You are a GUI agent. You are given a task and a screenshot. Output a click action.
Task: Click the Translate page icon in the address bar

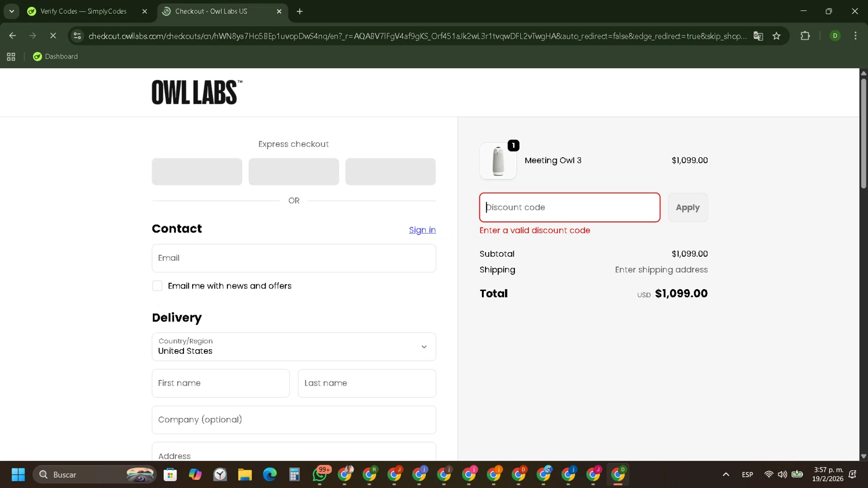coord(758,36)
